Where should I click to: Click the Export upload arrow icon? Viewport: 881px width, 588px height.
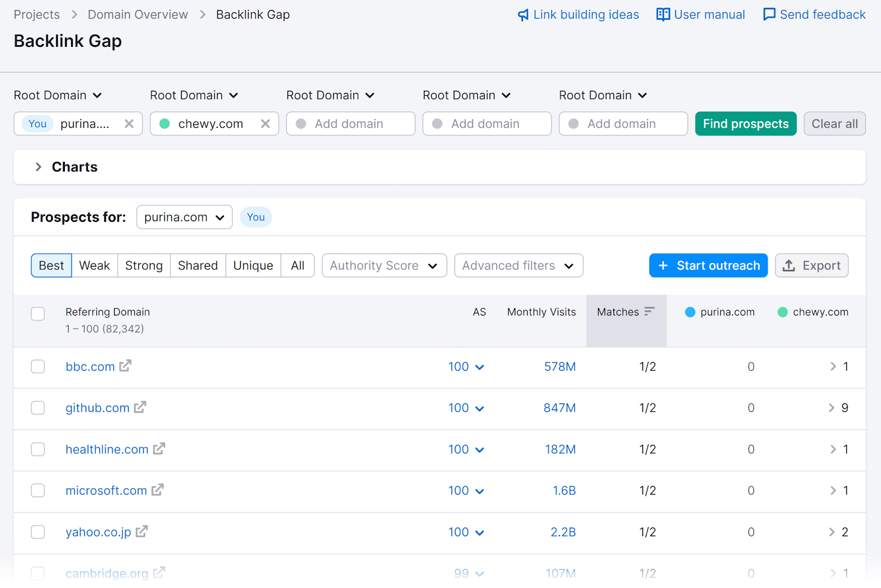[x=789, y=265]
